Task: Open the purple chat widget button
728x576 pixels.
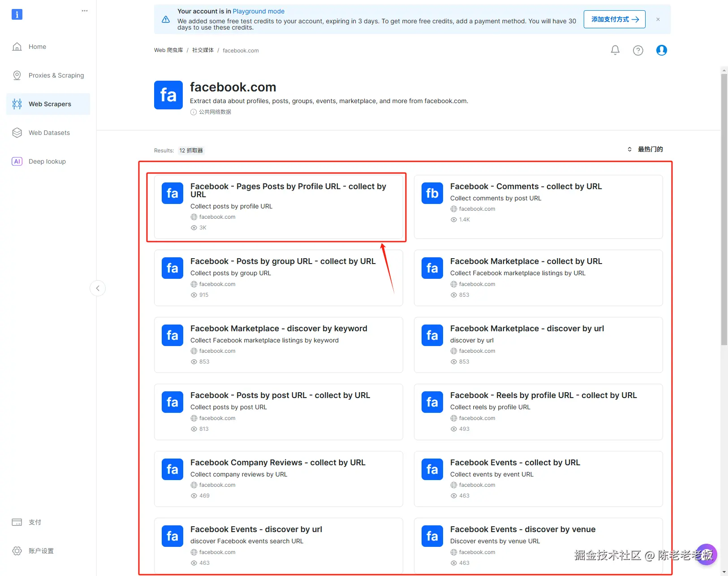Action: [x=706, y=554]
